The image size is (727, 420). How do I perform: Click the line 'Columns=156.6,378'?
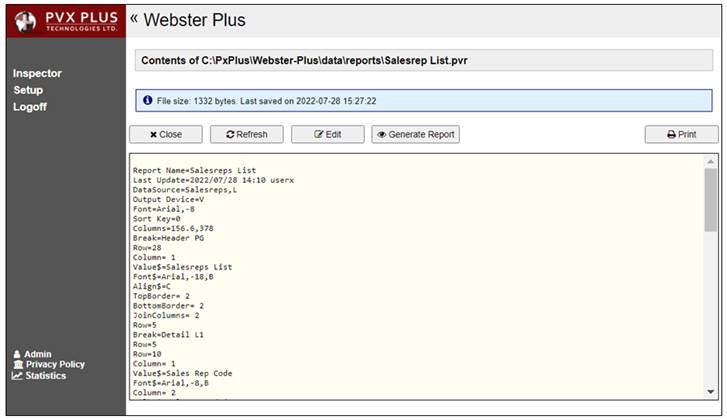(173, 229)
